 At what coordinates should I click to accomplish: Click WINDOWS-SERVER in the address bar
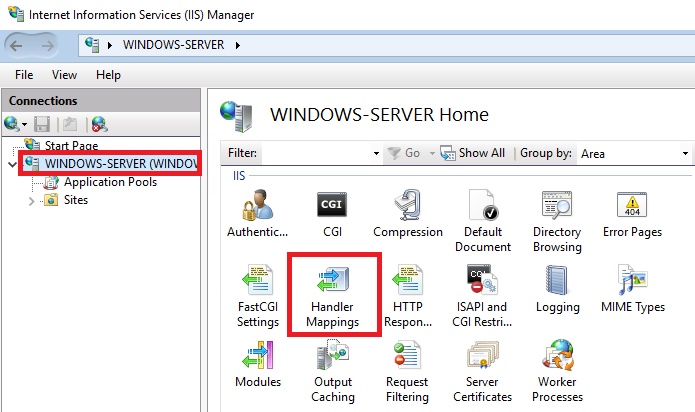173,45
